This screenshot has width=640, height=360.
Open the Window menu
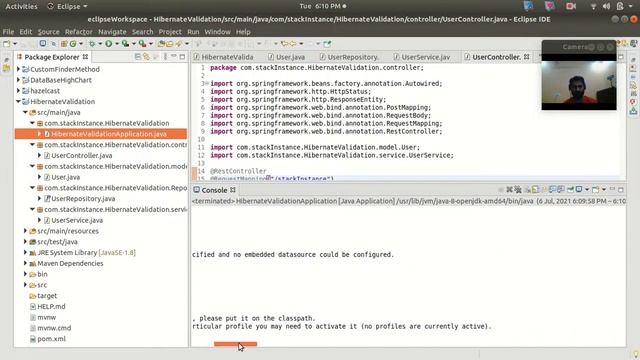[x=217, y=32]
